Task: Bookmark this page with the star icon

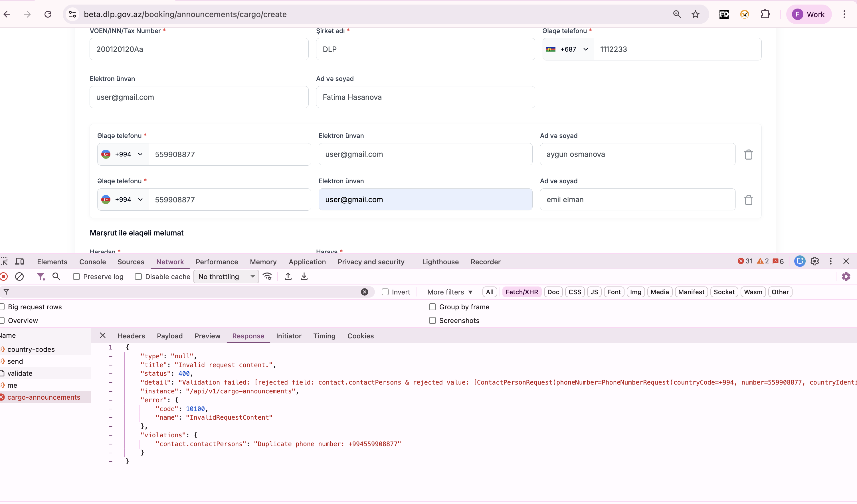Action: 696,14
